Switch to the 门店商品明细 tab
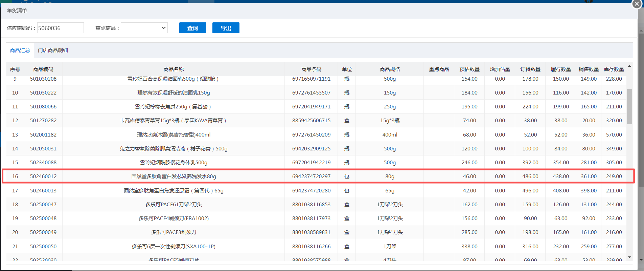Viewport: 644px width, 271px height. point(53,50)
